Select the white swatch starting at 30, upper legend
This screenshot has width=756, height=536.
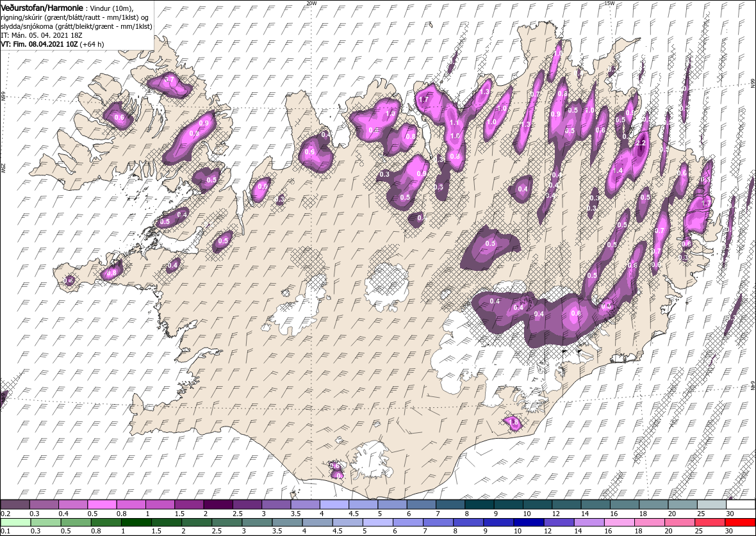[x=741, y=505]
